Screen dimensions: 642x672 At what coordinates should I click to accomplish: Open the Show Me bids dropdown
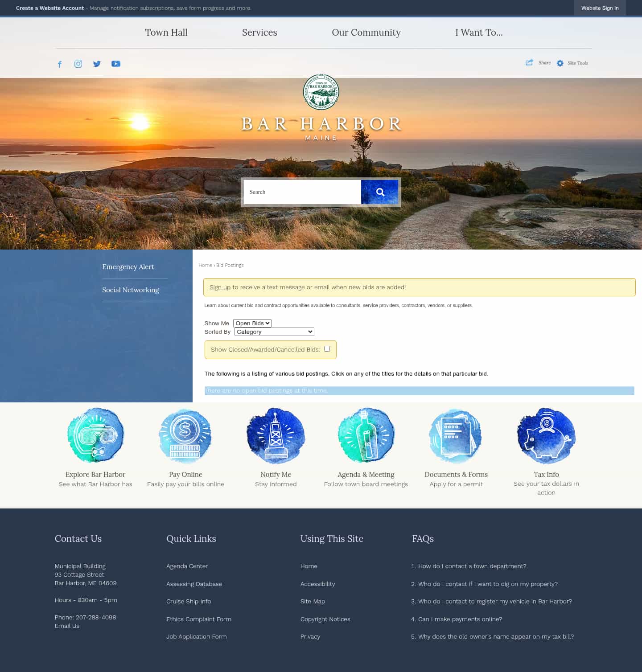[252, 323]
